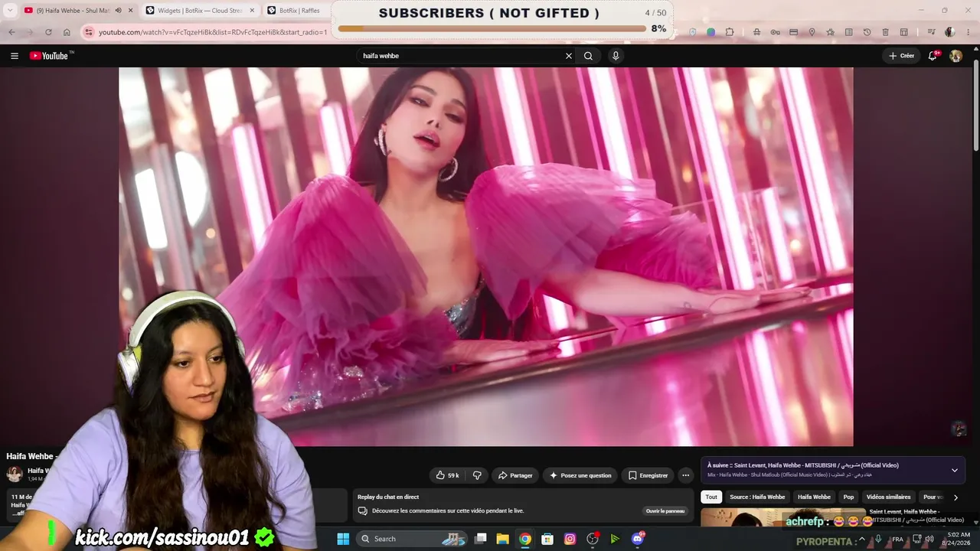Select the Pop filter chip
This screenshot has height=551, width=980.
point(848,497)
